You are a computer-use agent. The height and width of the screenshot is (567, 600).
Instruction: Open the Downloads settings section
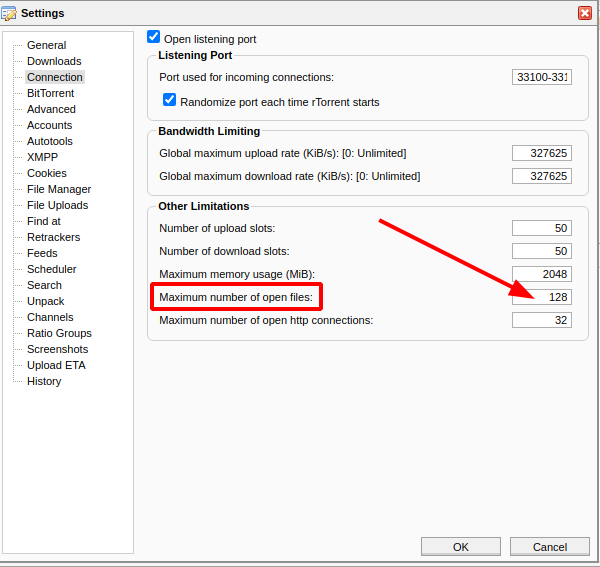(54, 61)
